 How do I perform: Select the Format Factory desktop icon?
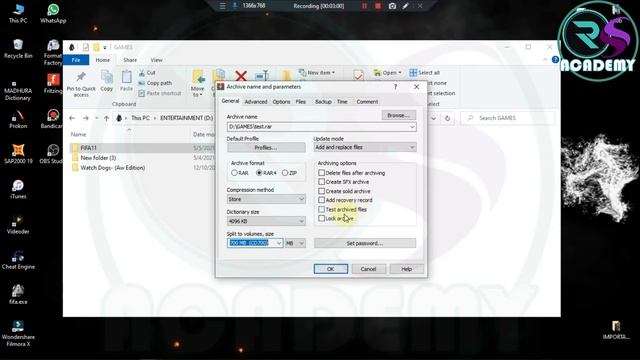(x=53, y=52)
